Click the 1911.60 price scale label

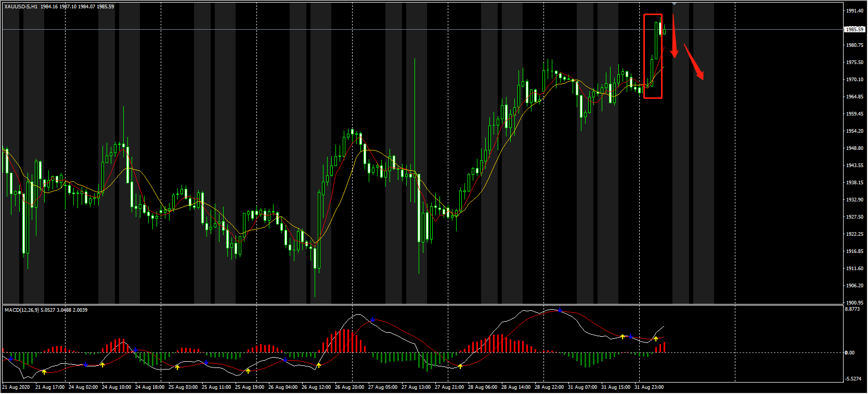point(854,269)
